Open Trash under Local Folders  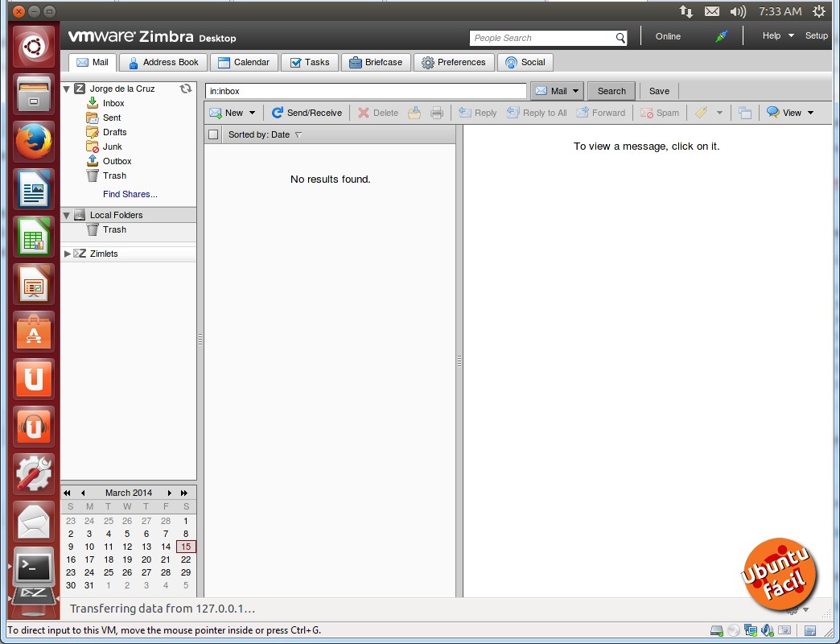[114, 229]
